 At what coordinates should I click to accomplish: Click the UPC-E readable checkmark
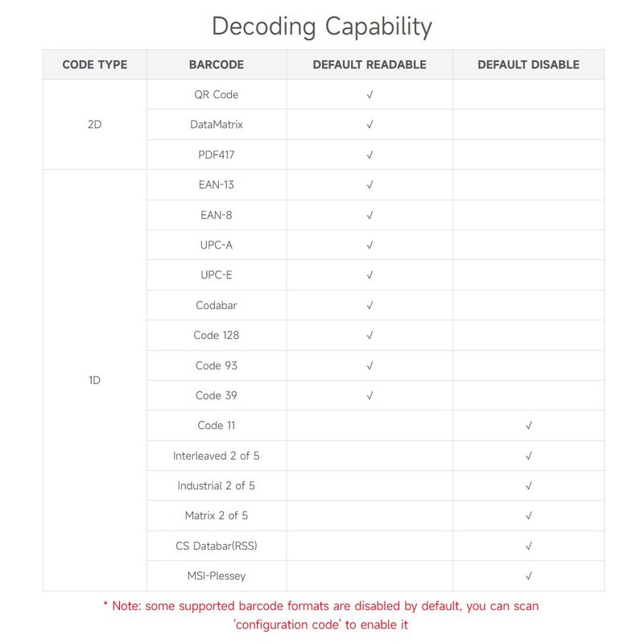369,275
